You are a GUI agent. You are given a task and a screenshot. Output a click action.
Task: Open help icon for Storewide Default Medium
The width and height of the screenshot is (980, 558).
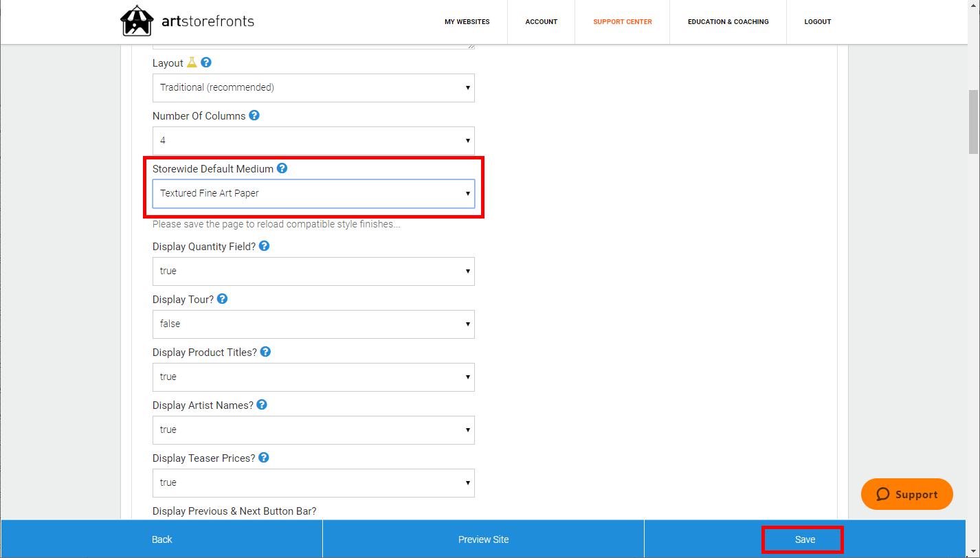tap(282, 168)
